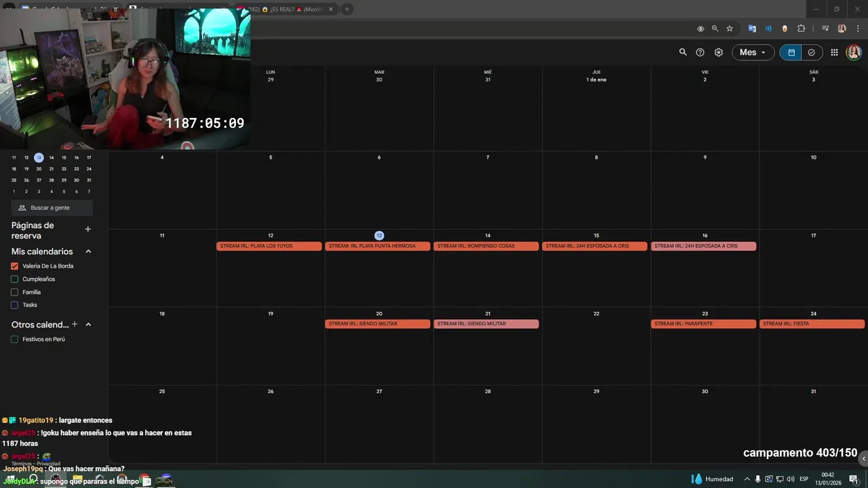Image resolution: width=868 pixels, height=488 pixels.
Task: Open the Extensions puzzle-piece menu
Action: coord(802,28)
